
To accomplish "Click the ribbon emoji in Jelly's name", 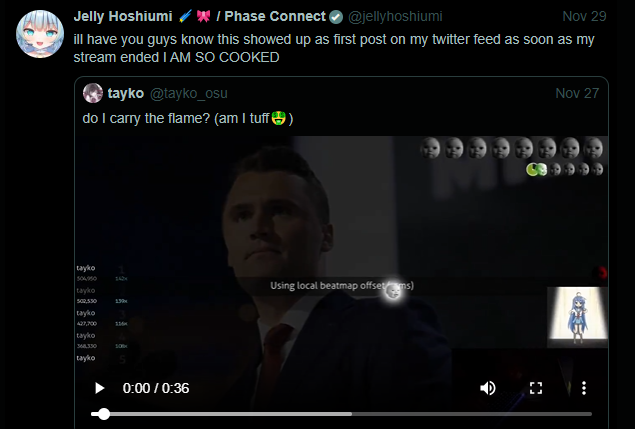I will pos(202,17).
